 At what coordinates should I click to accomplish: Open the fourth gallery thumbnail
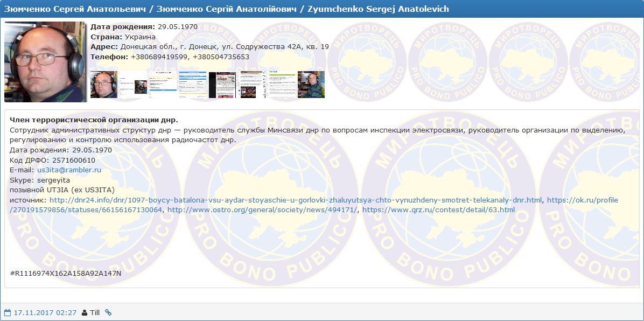tap(192, 85)
